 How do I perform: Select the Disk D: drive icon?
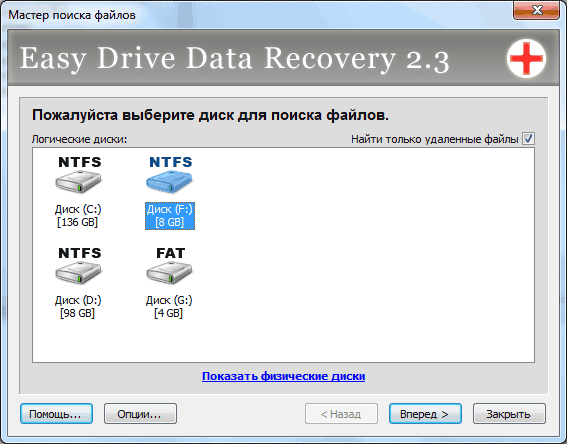click(x=78, y=273)
